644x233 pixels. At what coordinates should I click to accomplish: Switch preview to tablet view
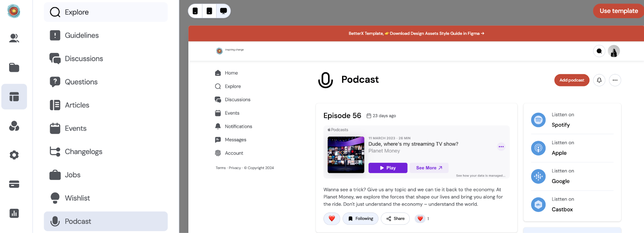coord(209,11)
